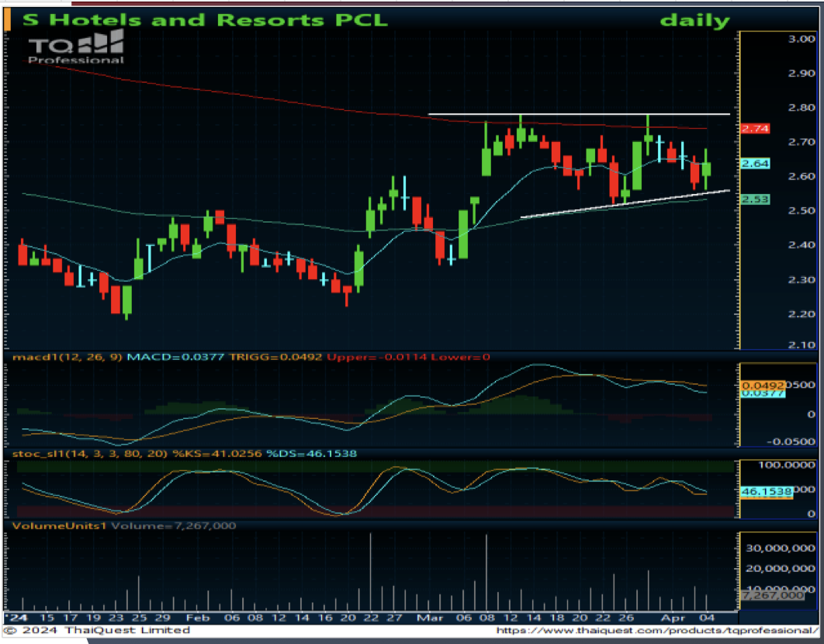Screen dimensions: 824x644
Task: Click the 2.50 price axis label
Action: point(801,211)
